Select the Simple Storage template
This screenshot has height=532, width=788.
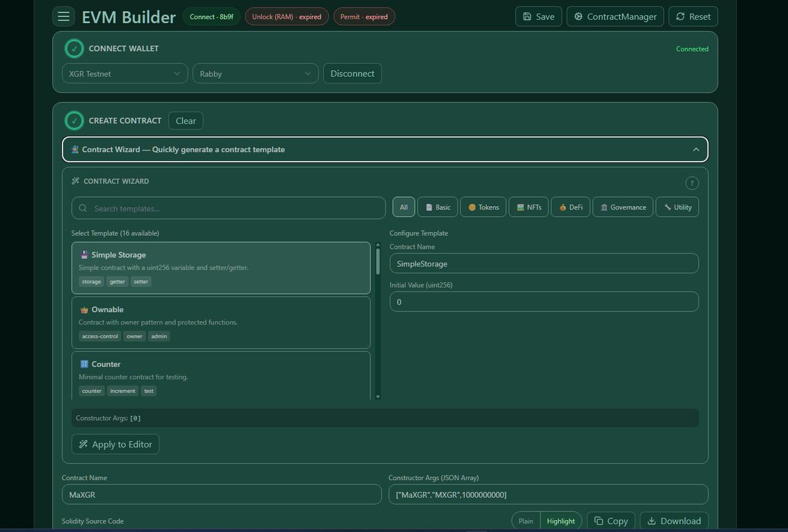pyautogui.click(x=221, y=268)
